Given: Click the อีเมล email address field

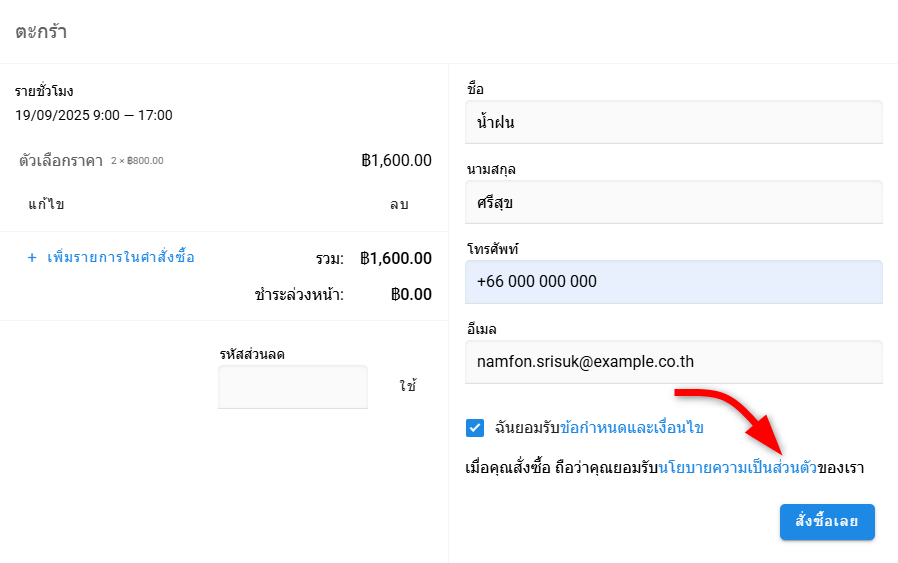Looking at the screenshot, I should point(674,362).
